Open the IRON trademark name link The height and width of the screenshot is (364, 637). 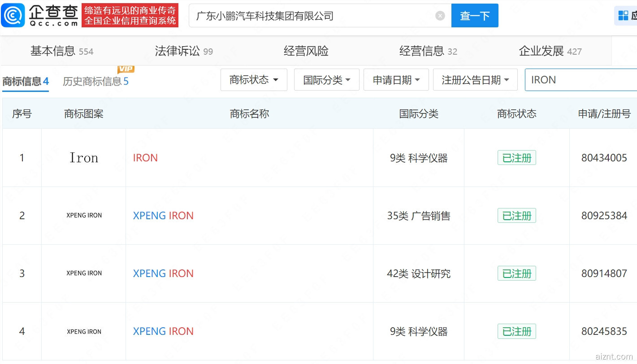145,158
